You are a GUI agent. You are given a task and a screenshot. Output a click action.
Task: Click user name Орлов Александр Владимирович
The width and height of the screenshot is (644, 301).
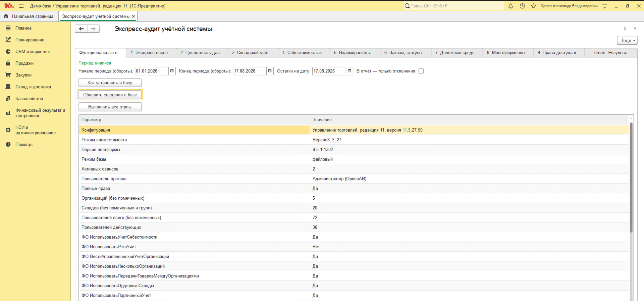pos(569,6)
